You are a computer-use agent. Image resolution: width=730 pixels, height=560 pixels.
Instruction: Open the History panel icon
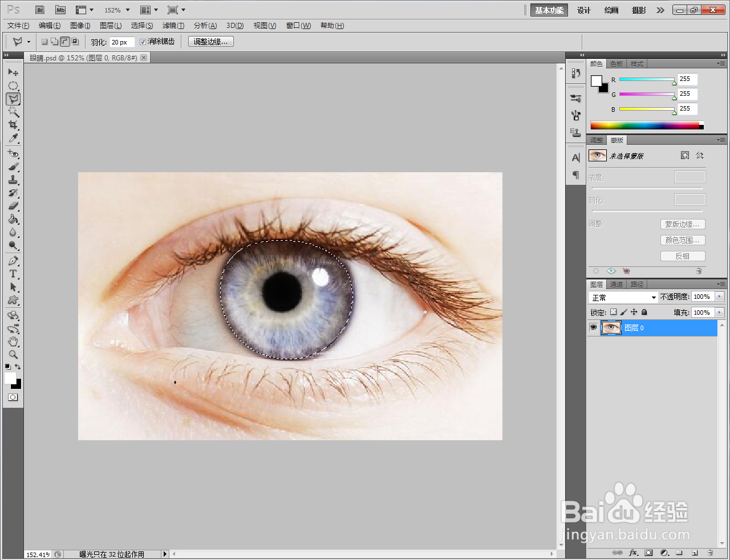576,73
